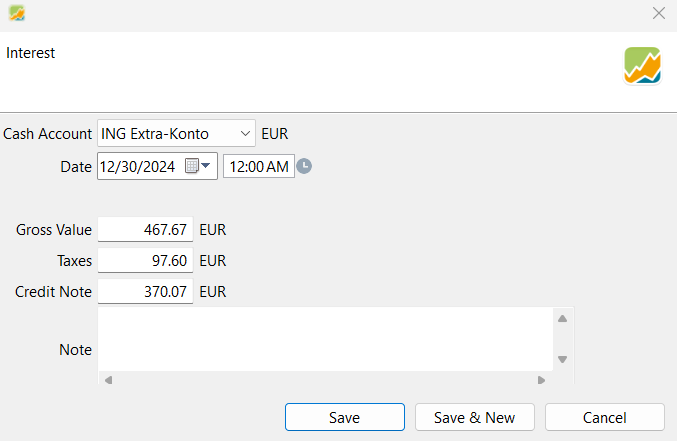Focus the Taxes amount field
This screenshot has height=441, width=677.
[146, 261]
